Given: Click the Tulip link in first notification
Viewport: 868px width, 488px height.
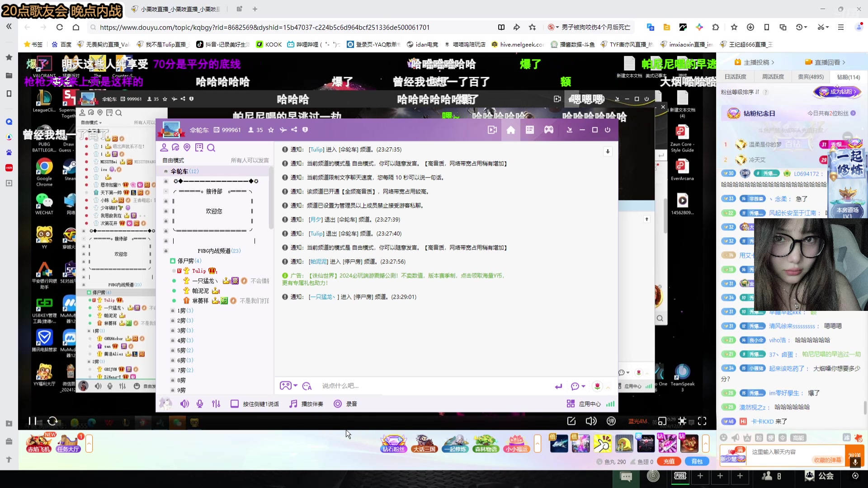Looking at the screenshot, I should (316, 150).
